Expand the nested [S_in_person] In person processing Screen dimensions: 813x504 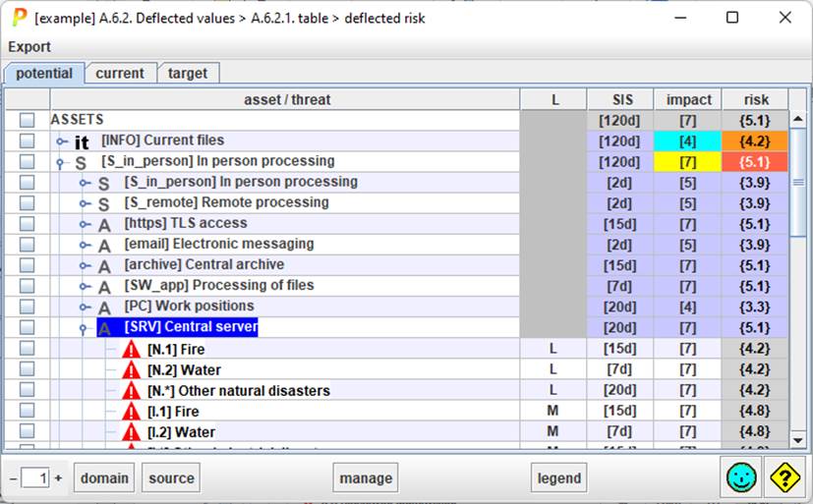point(85,183)
